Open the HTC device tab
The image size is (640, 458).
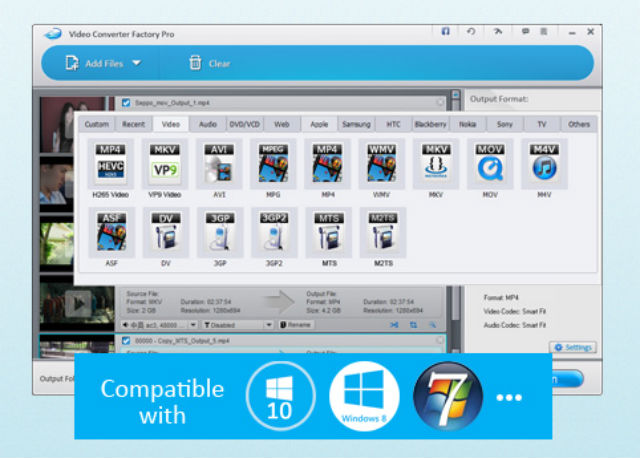click(393, 124)
